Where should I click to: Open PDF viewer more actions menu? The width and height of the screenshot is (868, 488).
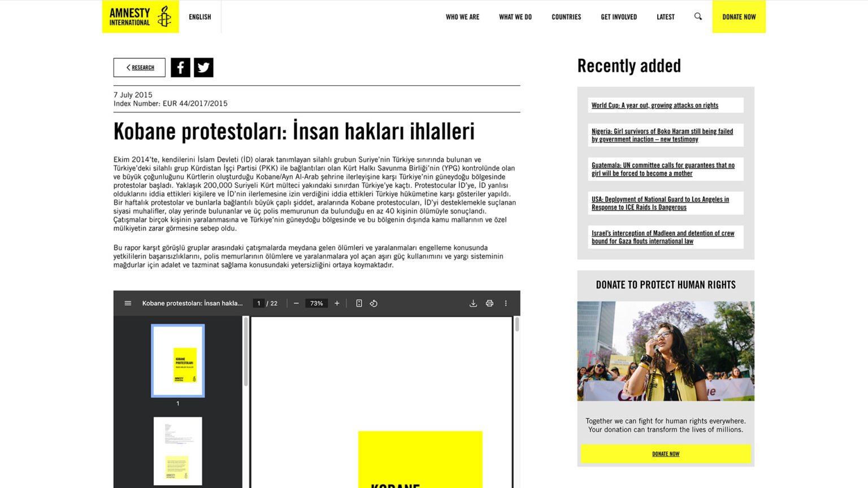506,303
